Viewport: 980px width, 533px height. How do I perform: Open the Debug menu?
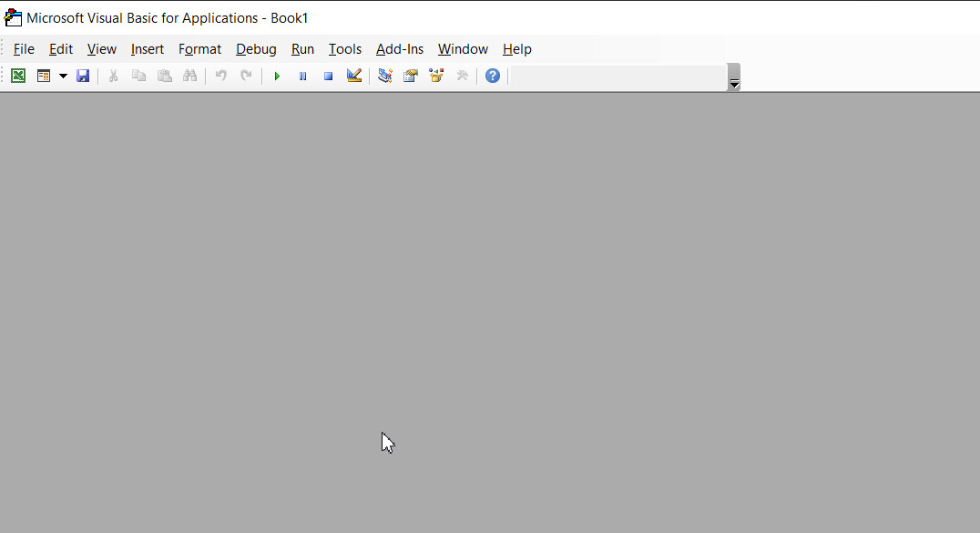pos(256,49)
